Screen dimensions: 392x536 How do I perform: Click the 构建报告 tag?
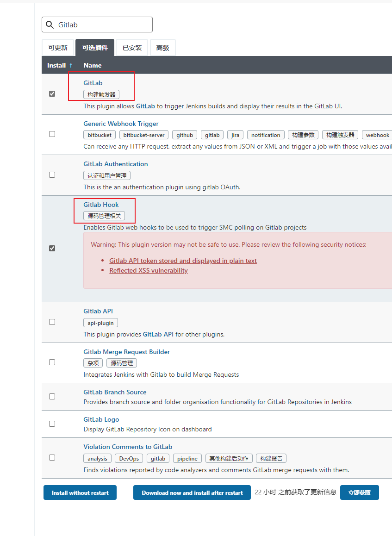[x=271, y=458]
